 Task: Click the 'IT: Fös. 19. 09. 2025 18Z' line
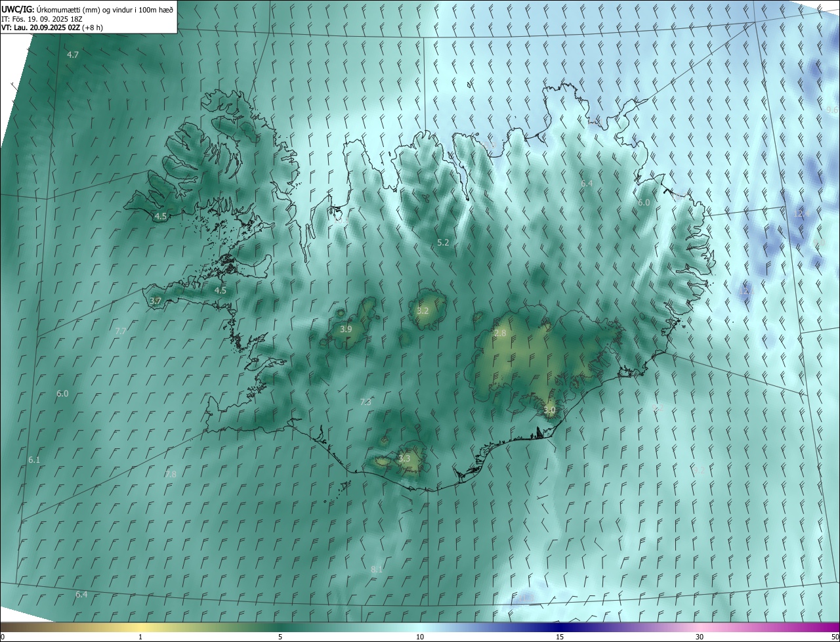click(43, 19)
